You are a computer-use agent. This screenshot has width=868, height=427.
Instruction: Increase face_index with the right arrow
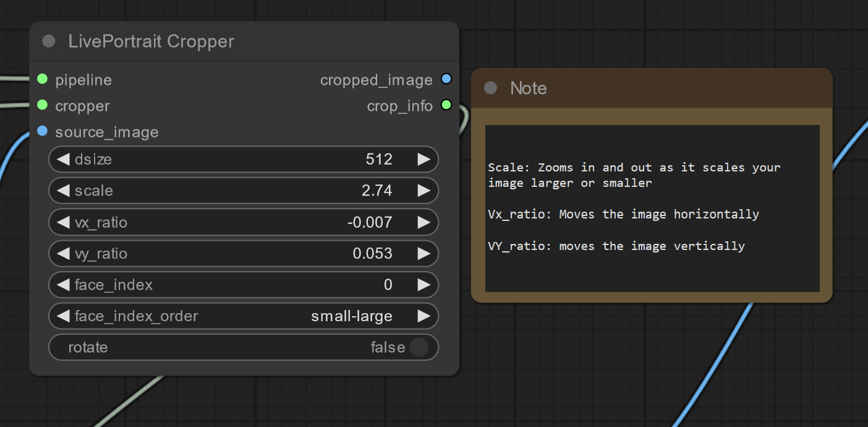click(x=423, y=285)
